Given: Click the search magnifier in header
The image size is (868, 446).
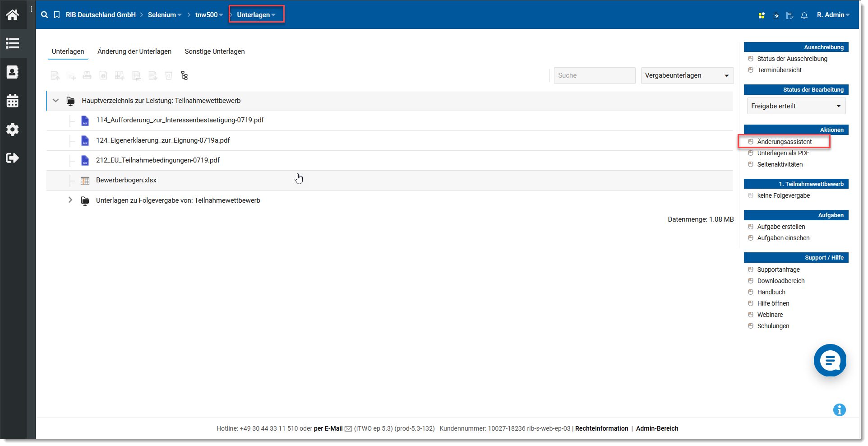Looking at the screenshot, I should 45,15.
